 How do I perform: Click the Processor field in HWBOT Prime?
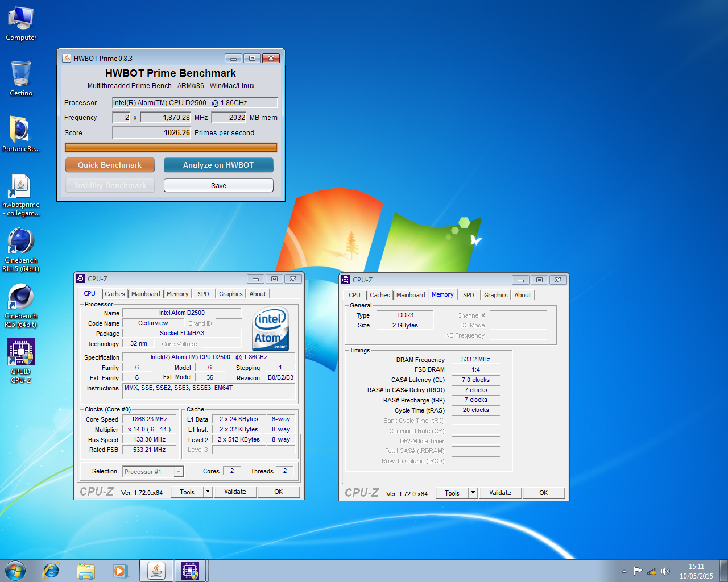tap(195, 102)
